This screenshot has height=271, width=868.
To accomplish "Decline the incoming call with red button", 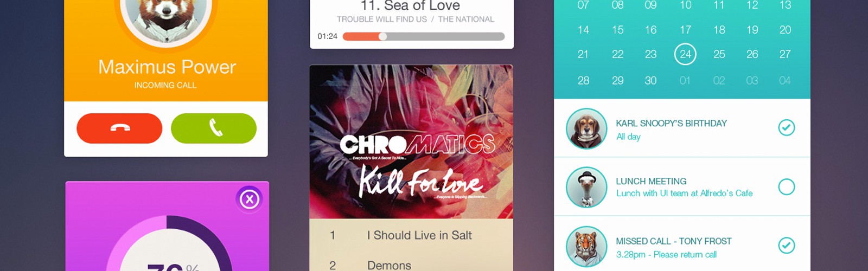I will tap(119, 128).
